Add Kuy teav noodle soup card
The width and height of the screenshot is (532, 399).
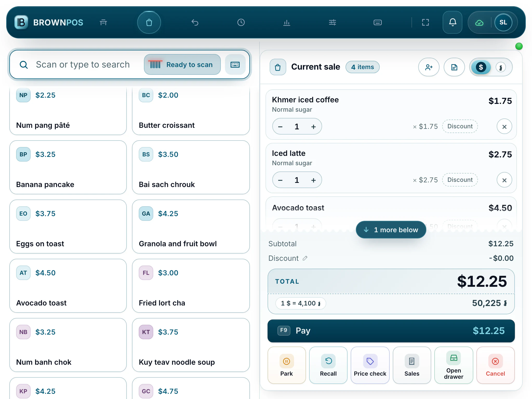point(191,345)
